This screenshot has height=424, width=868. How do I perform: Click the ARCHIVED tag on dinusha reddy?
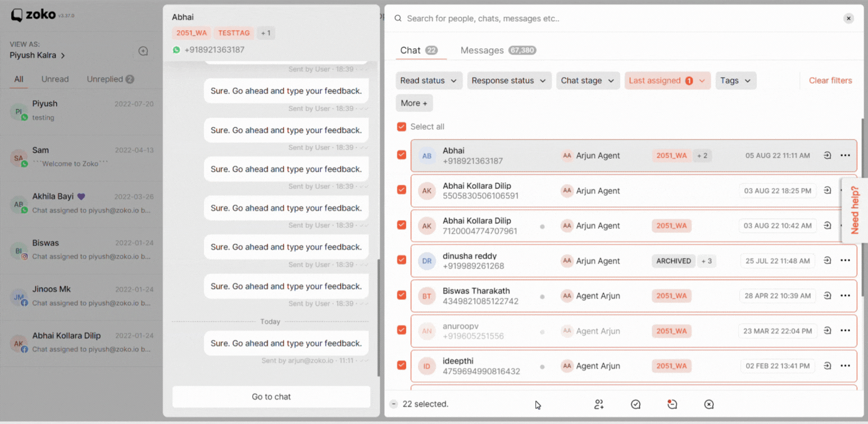pyautogui.click(x=674, y=261)
